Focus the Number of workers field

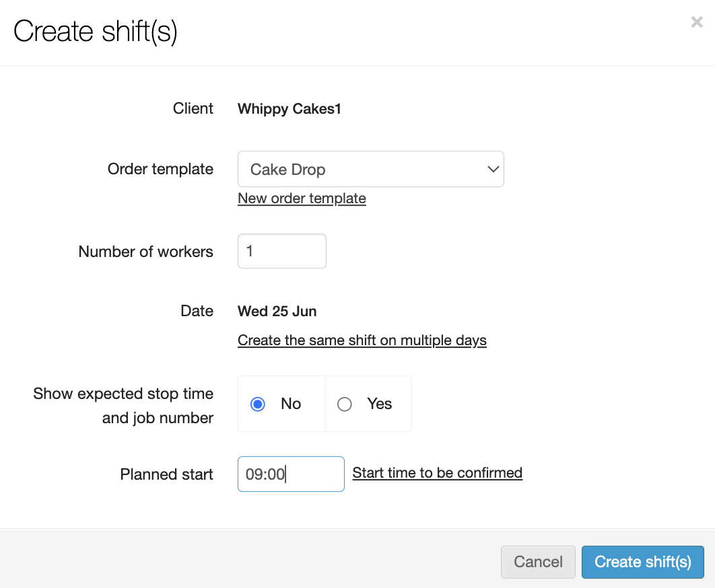pos(281,251)
